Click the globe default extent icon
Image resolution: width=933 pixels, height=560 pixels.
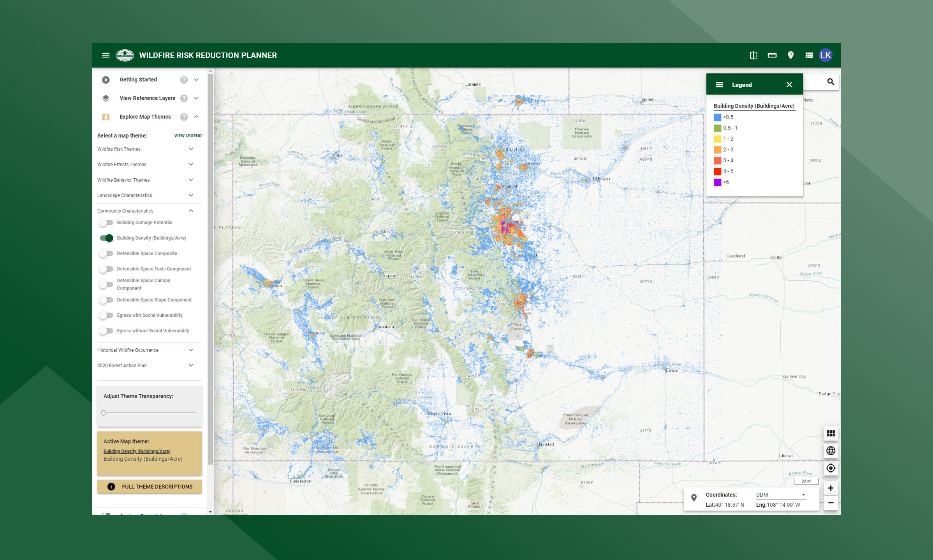pos(831,451)
